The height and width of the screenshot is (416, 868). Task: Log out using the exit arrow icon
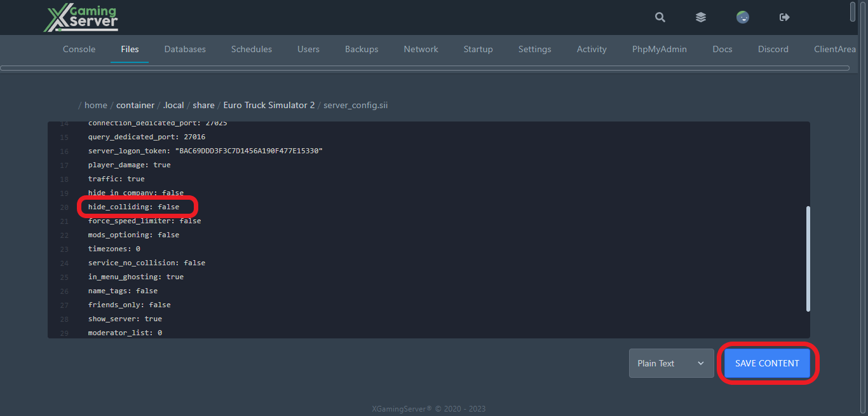(x=784, y=17)
